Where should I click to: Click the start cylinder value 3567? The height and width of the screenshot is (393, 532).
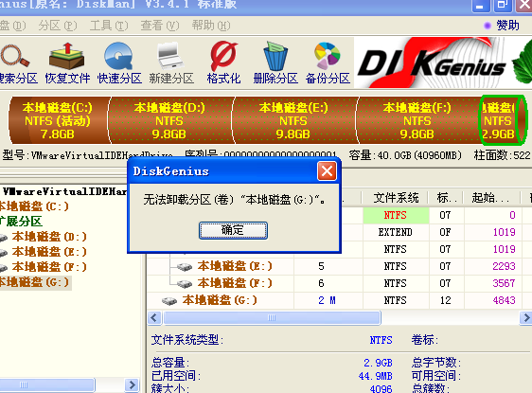(505, 283)
